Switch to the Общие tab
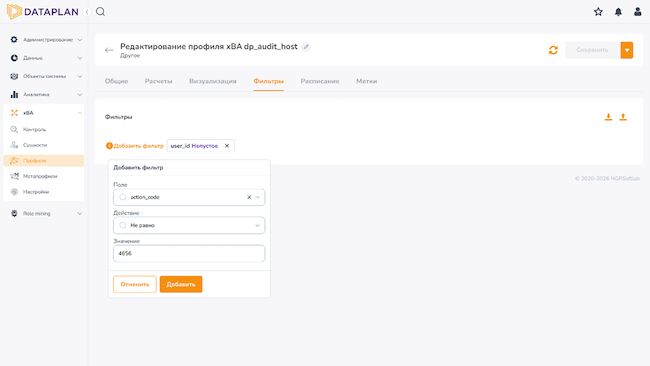The width and height of the screenshot is (650, 366). (116, 81)
